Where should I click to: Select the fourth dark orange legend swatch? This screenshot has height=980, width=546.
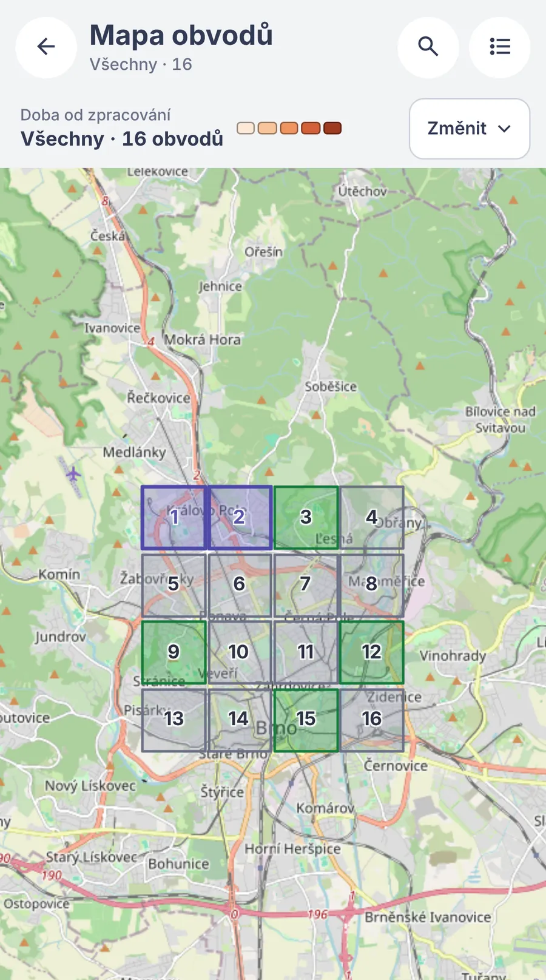click(311, 128)
